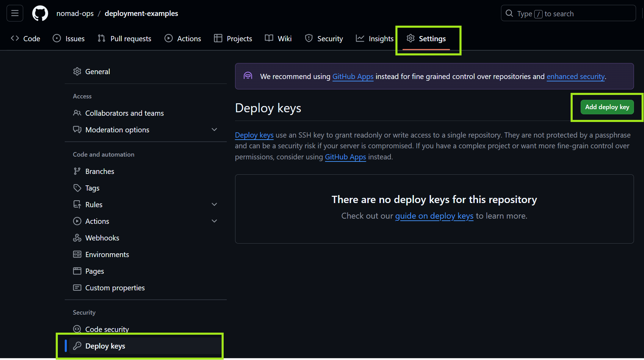The height and width of the screenshot is (360, 644).
Task: Open the Security tab
Action: pos(324,38)
